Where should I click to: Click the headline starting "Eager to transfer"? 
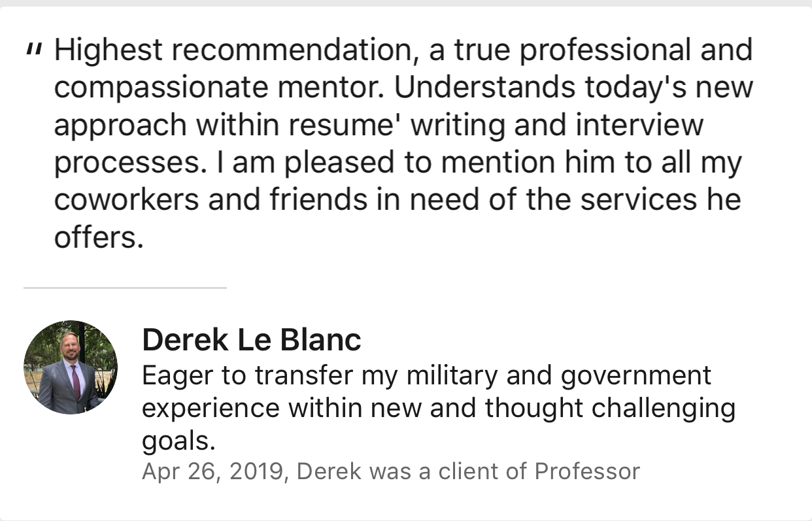point(438,408)
